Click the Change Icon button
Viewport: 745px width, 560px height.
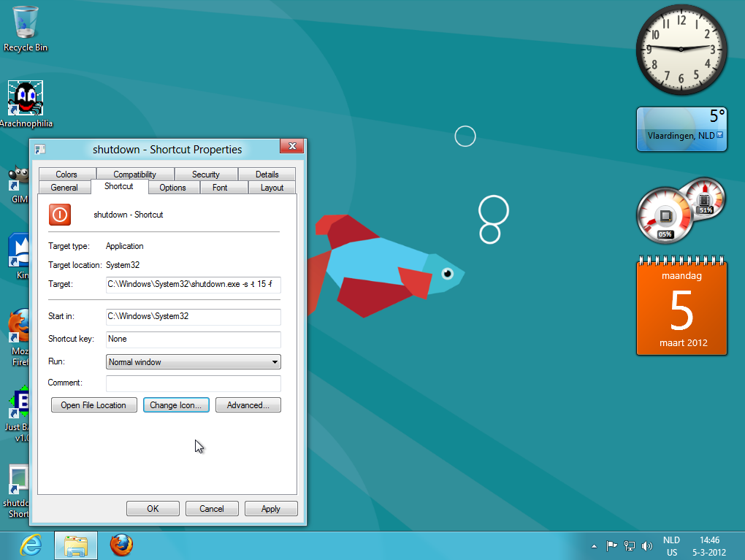pos(176,405)
